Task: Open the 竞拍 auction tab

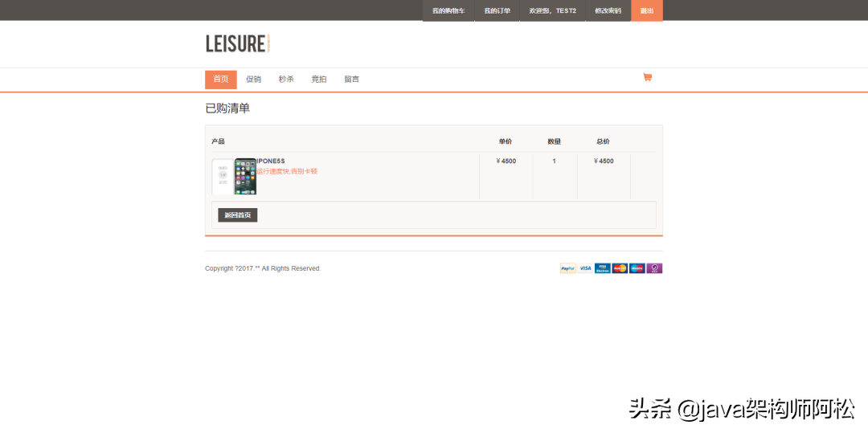Action: click(319, 80)
